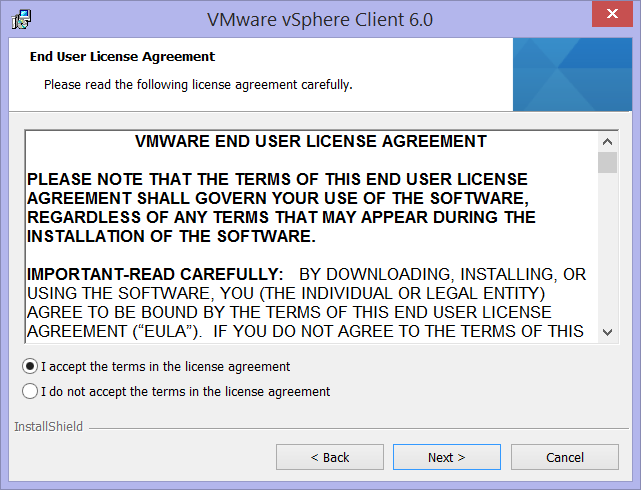
Task: Click the license scrollbar down arrow
Action: coord(607,332)
